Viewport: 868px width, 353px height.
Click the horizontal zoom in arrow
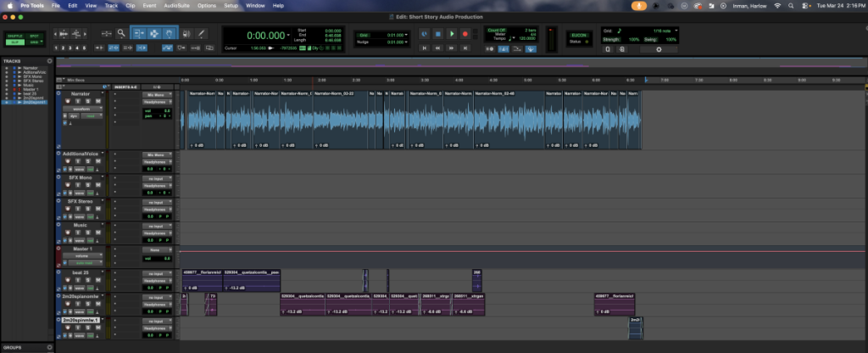84,34
